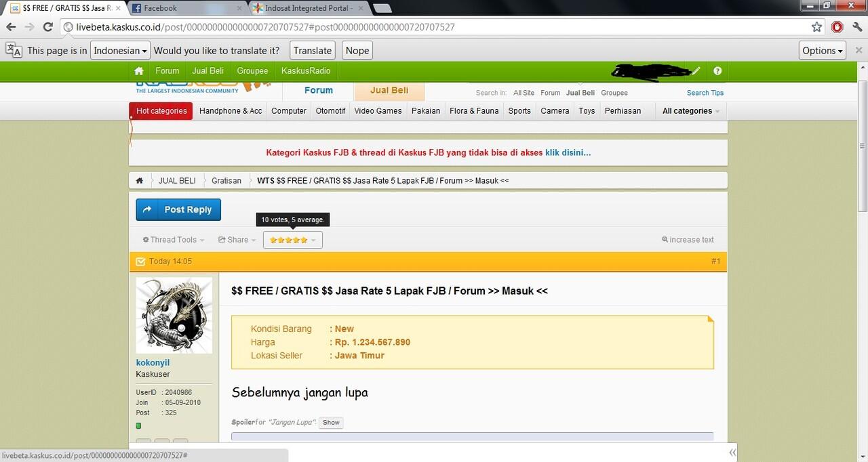Open Jual Beli in the green navigation bar

click(x=208, y=71)
